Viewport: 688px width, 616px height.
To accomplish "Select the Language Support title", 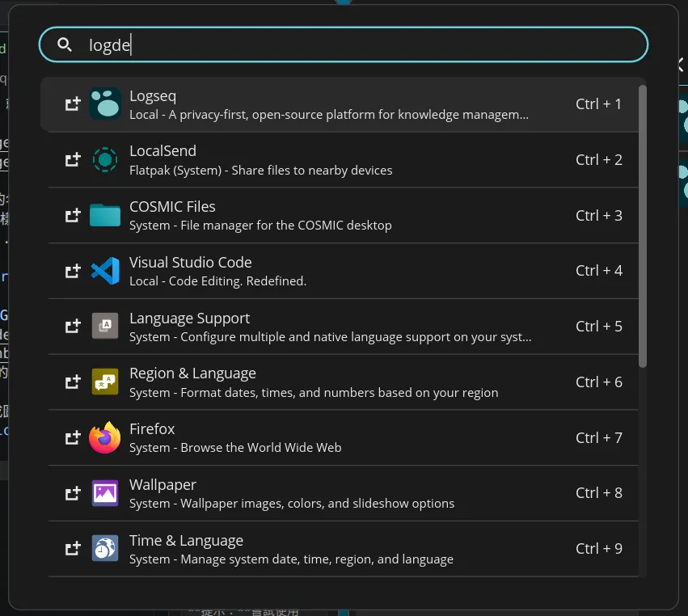I will click(189, 318).
